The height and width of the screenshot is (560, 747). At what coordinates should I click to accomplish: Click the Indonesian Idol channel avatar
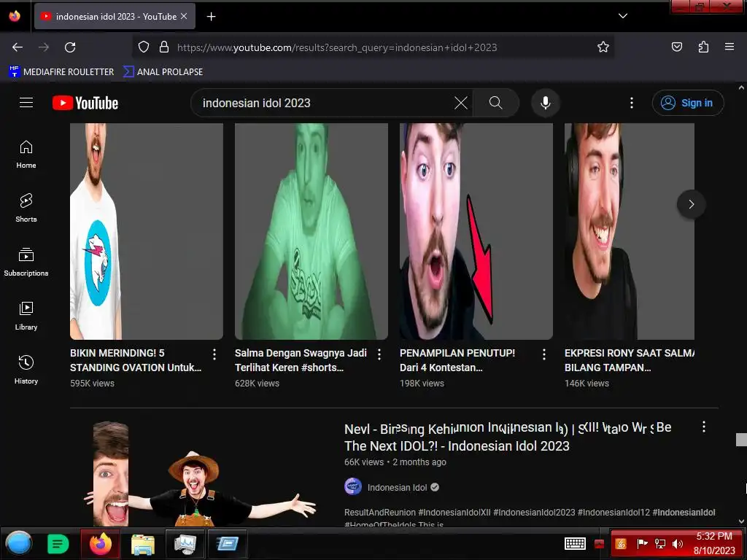point(353,486)
